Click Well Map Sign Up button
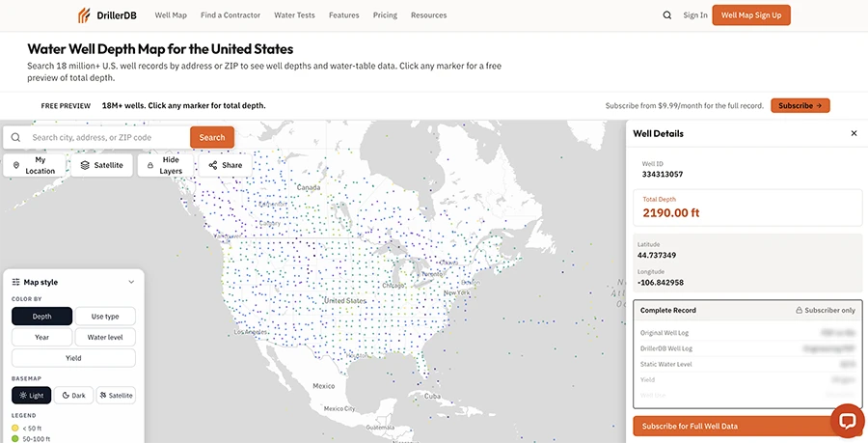 coord(751,15)
